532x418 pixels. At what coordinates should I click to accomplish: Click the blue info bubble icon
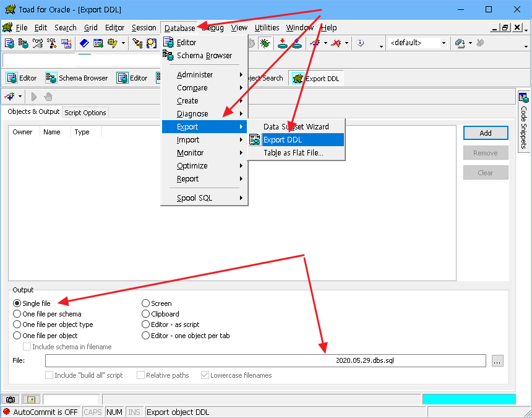click(x=360, y=43)
